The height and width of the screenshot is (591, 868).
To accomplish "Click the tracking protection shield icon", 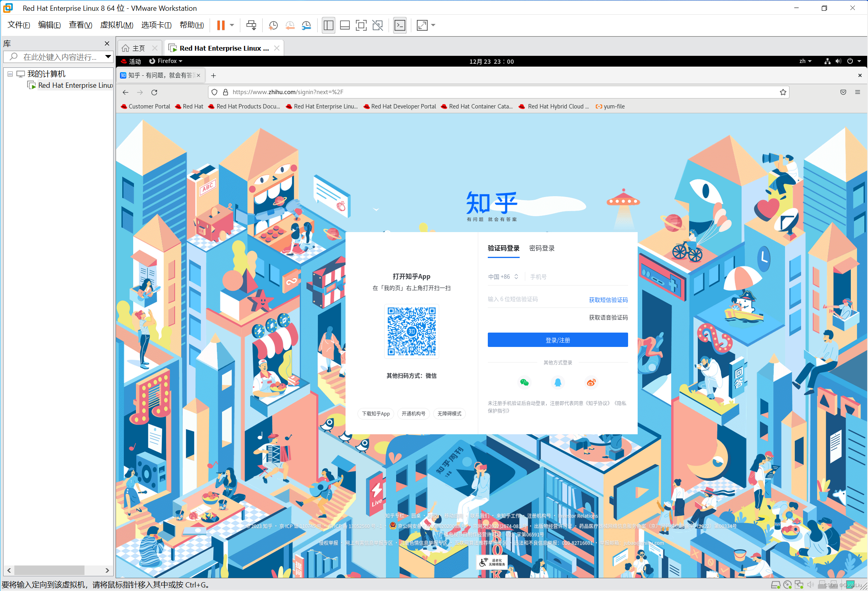I will tap(214, 92).
